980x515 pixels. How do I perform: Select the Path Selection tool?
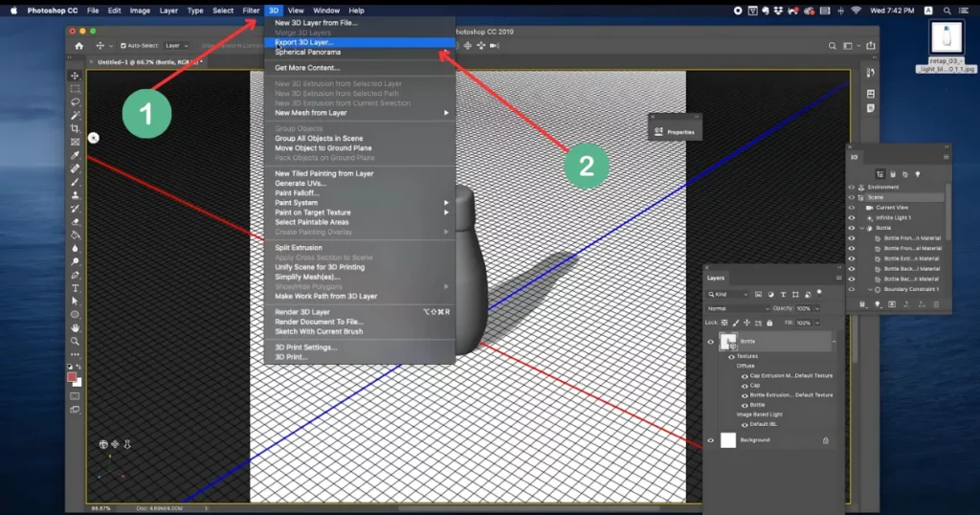[75, 302]
